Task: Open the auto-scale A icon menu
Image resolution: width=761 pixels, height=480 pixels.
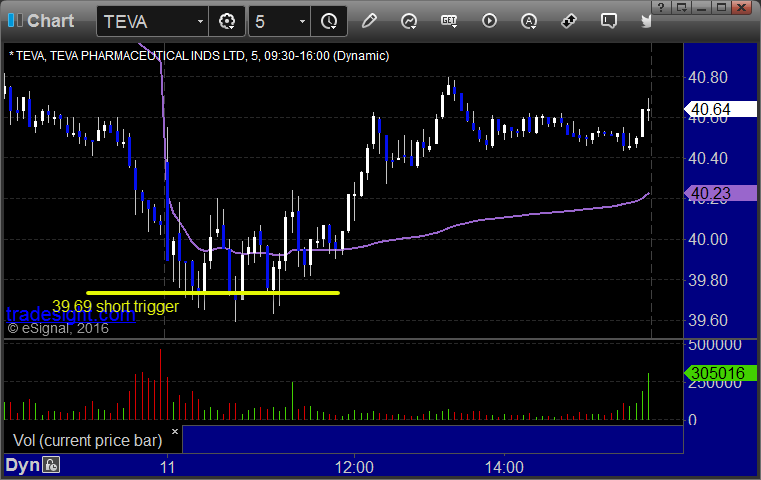Action: point(529,21)
